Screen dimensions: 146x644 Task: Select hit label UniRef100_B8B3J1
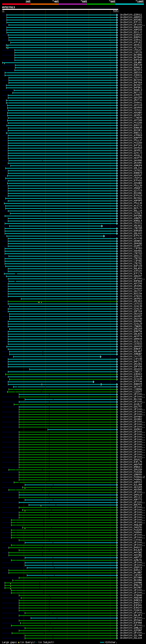[x=131, y=133]
